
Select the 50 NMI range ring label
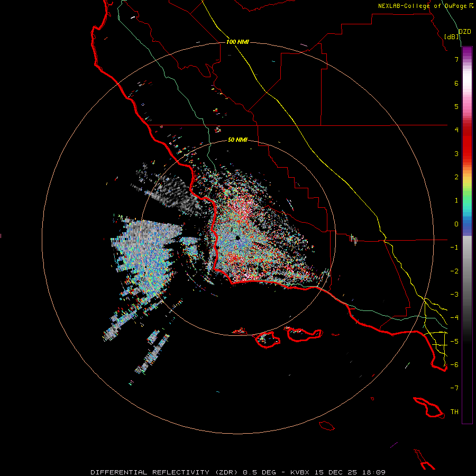[237, 140]
